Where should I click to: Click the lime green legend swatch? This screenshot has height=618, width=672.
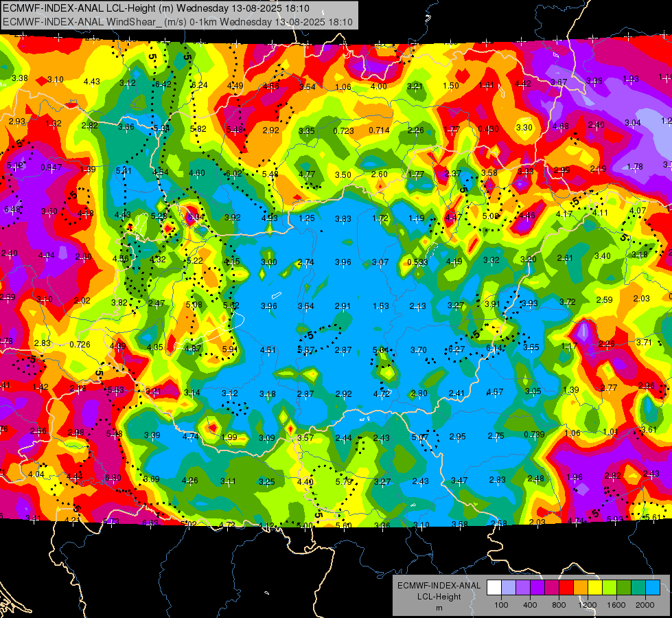[609, 587]
